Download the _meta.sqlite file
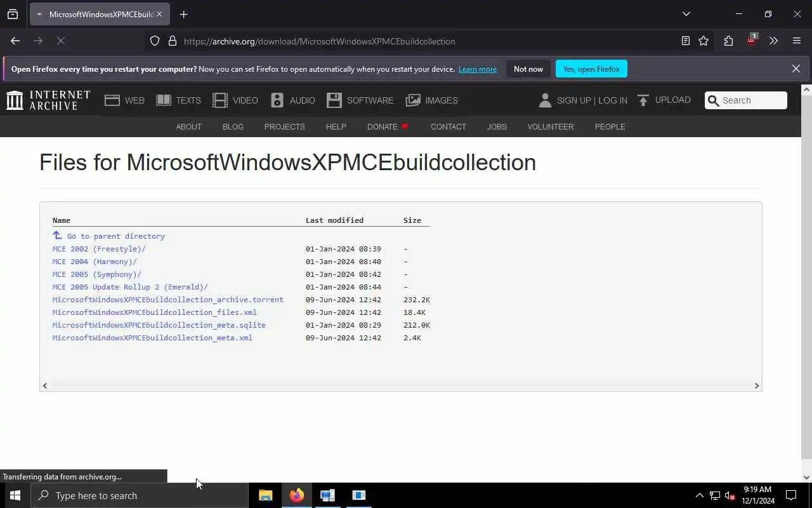 [159, 325]
